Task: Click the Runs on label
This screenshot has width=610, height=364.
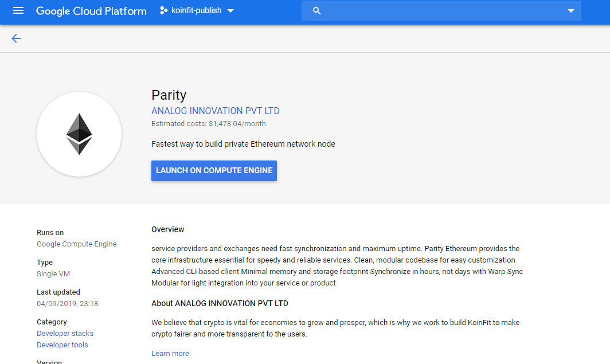Action: [x=50, y=233]
